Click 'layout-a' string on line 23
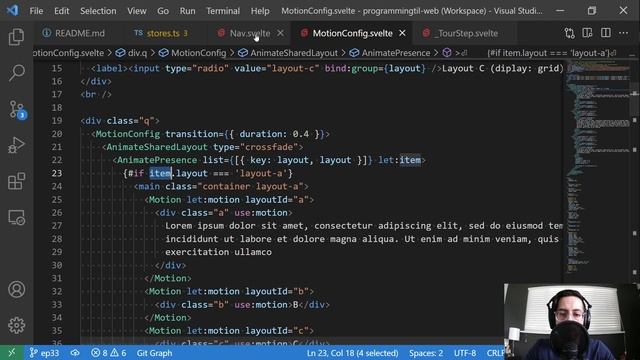The height and width of the screenshot is (360, 640). click(x=261, y=173)
